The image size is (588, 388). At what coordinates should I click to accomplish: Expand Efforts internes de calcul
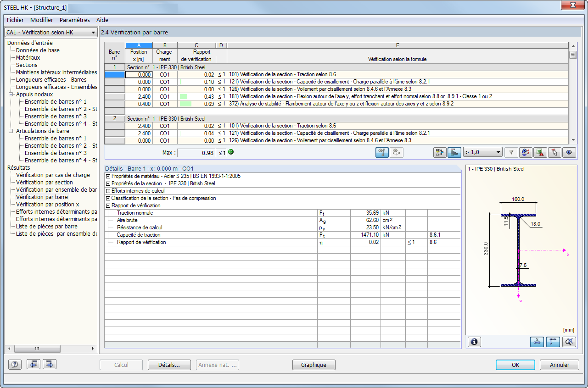click(108, 191)
